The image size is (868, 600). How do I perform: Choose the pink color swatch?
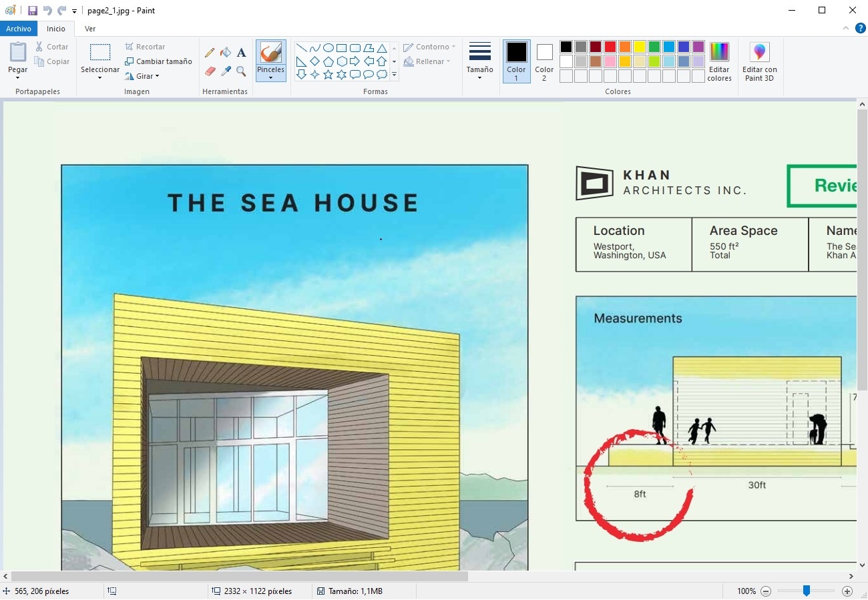[x=610, y=61]
